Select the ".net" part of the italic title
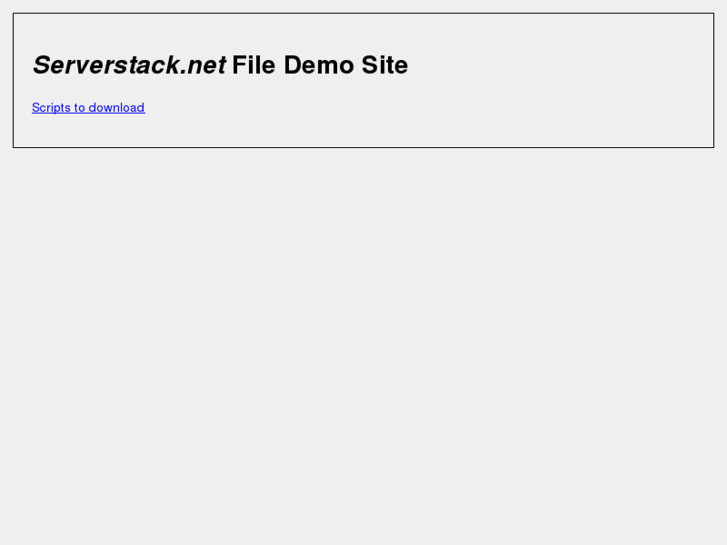 coord(204,65)
